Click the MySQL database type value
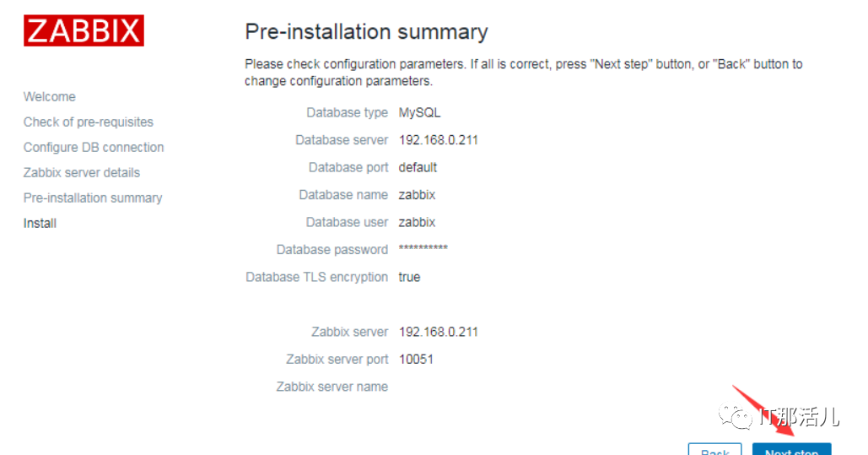Viewport: 868px width, 455px height. click(419, 112)
